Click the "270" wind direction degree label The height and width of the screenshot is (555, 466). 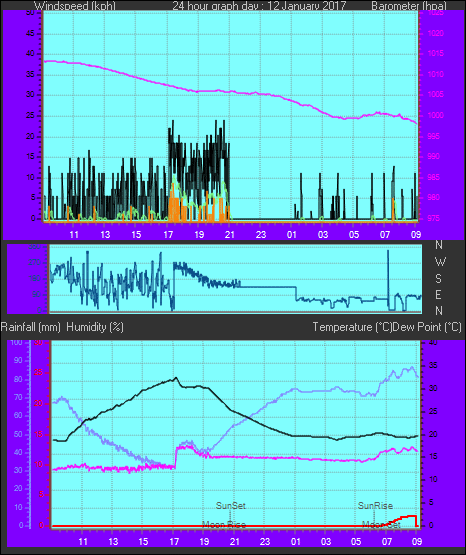pyautogui.click(x=35, y=262)
